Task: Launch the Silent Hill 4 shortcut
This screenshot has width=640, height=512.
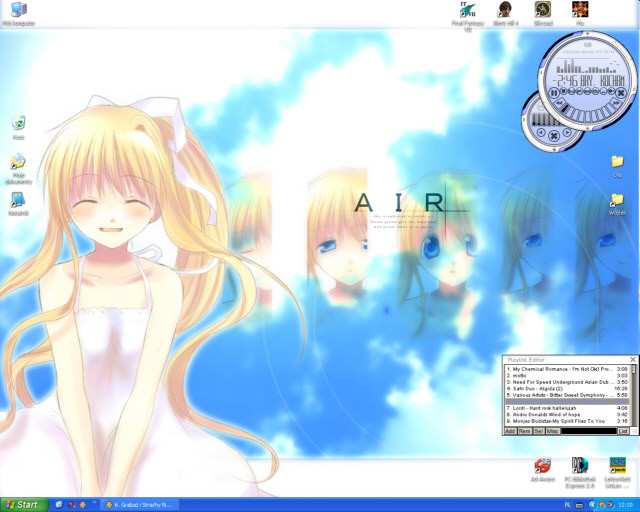Action: point(505,13)
